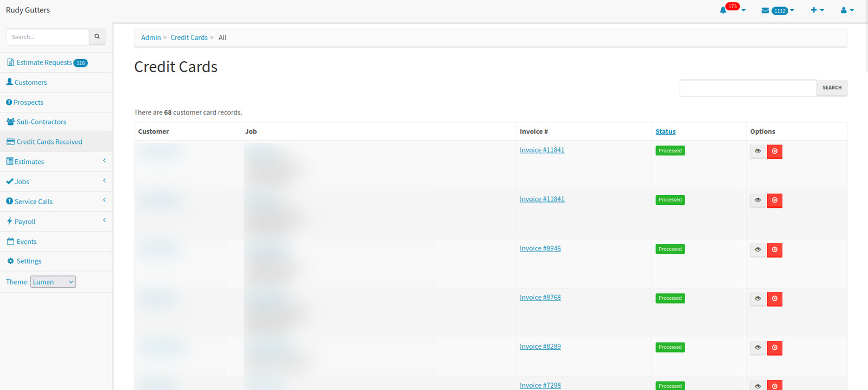868x390 pixels.
Task: Click the 116 badge on Estimate Requests
Action: pos(80,63)
